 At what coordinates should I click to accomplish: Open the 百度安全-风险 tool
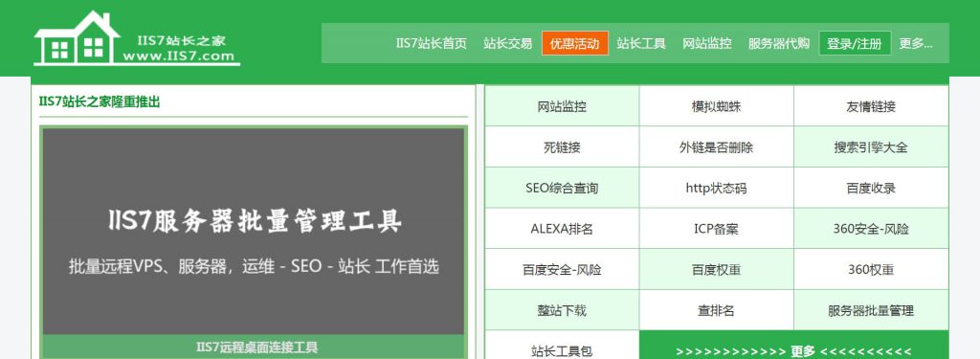[x=562, y=270]
